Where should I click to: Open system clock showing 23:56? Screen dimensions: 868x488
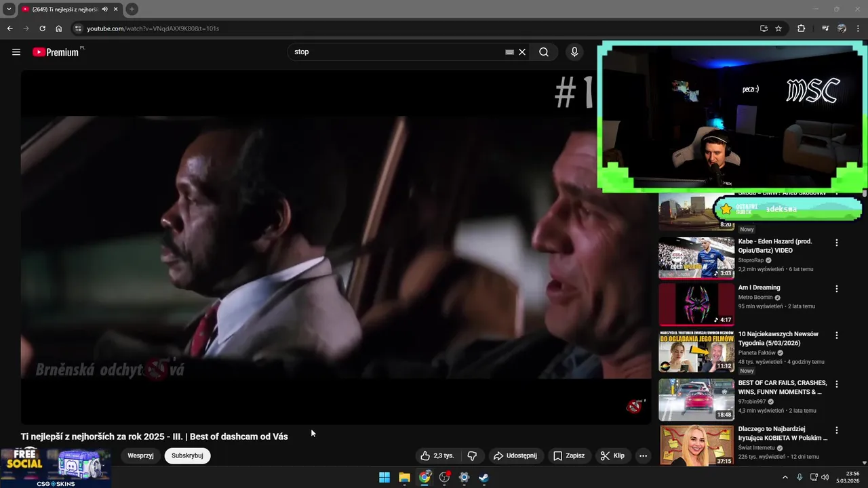848,477
